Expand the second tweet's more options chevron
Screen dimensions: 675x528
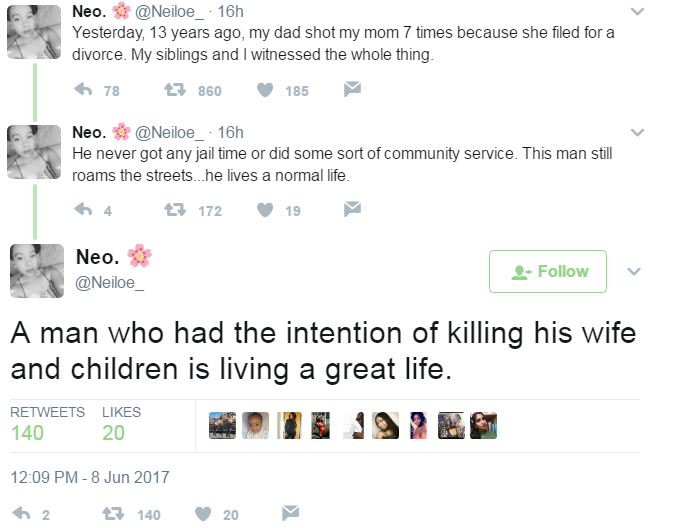coord(638,132)
